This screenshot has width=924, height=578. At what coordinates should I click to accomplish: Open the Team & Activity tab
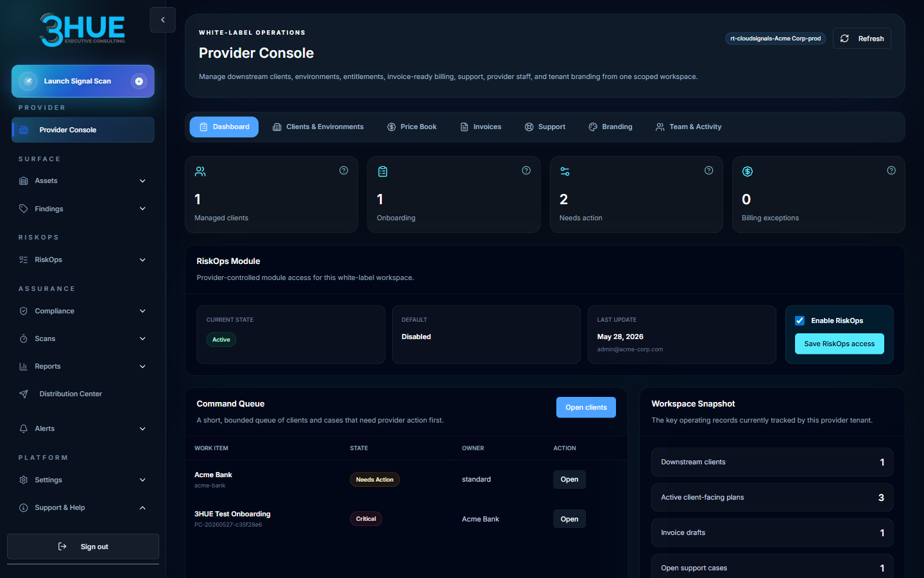689,127
